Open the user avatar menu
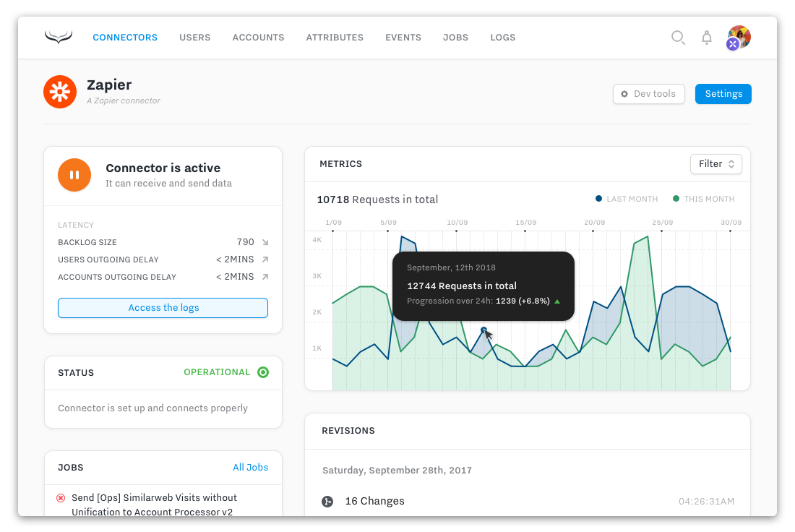 [x=739, y=38]
